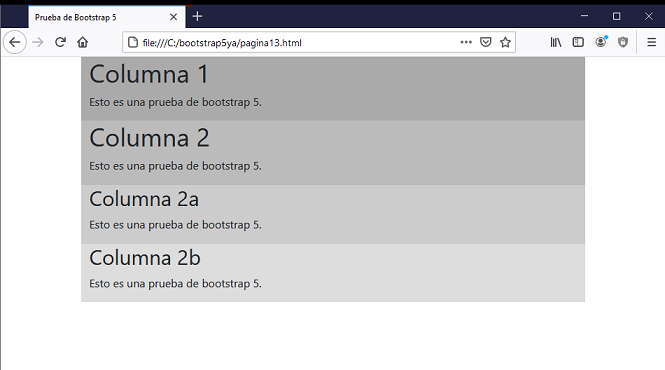Screen dimensions: 665x370
Task: Maximize the Firefox window
Action: point(617,16)
